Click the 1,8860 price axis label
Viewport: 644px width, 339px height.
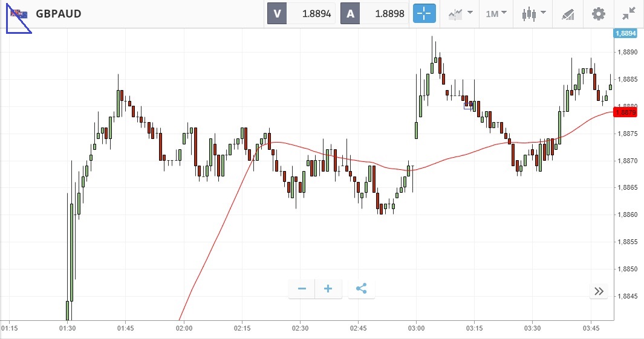[x=628, y=215]
